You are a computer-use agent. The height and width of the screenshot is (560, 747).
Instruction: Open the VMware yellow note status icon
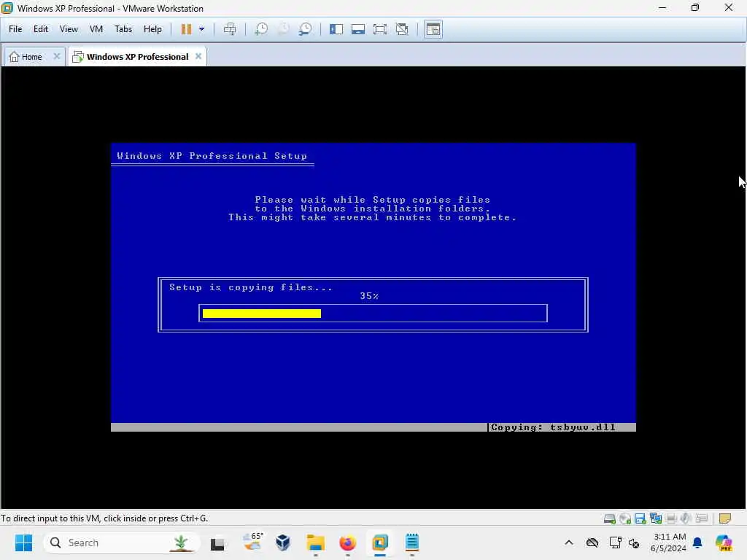[724, 518]
